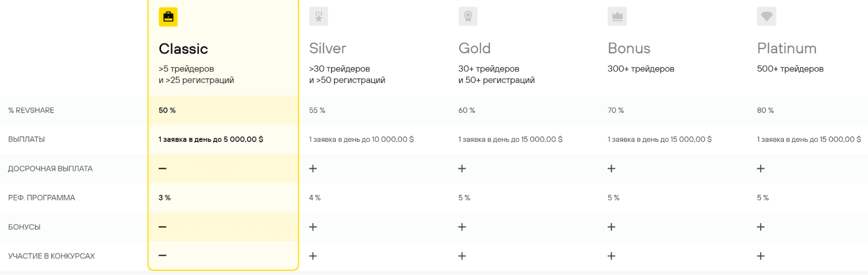Select the Gold plan heading
The image size is (868, 275).
(474, 48)
